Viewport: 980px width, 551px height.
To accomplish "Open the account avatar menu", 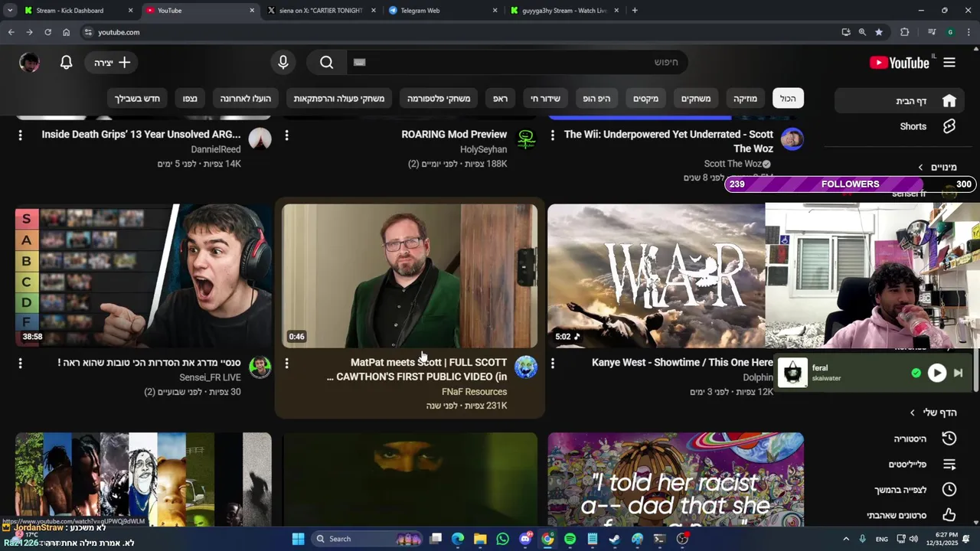I will click(29, 63).
